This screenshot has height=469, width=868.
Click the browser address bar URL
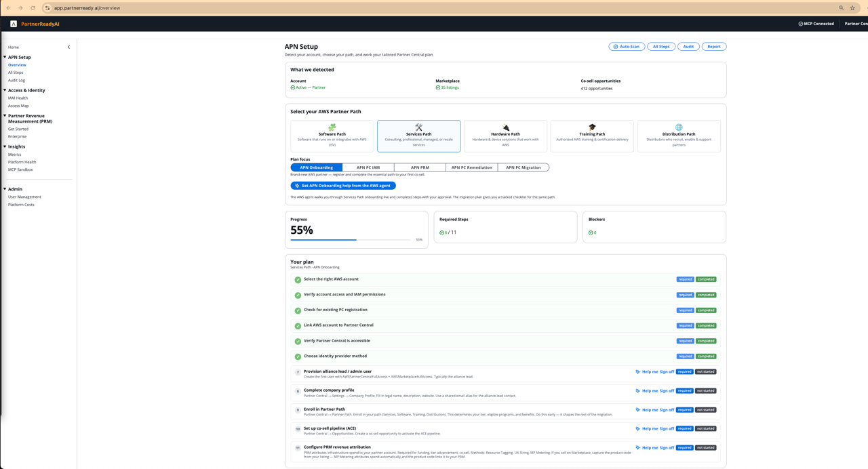tap(87, 8)
